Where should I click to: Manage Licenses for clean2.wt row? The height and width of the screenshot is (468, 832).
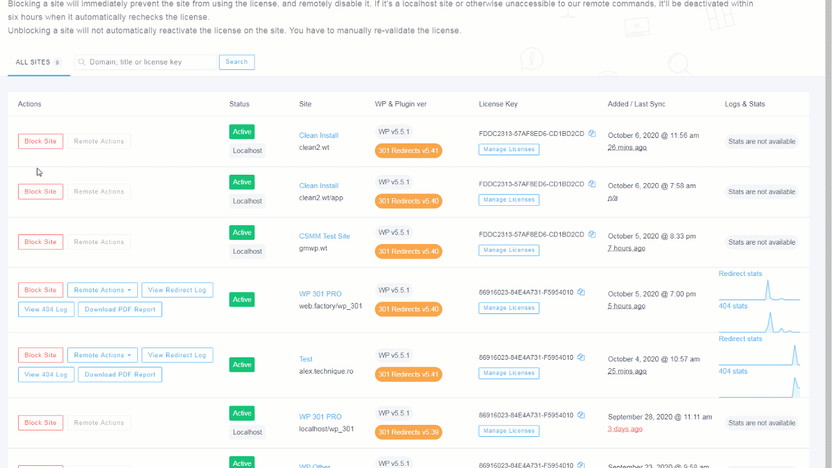pyautogui.click(x=509, y=150)
